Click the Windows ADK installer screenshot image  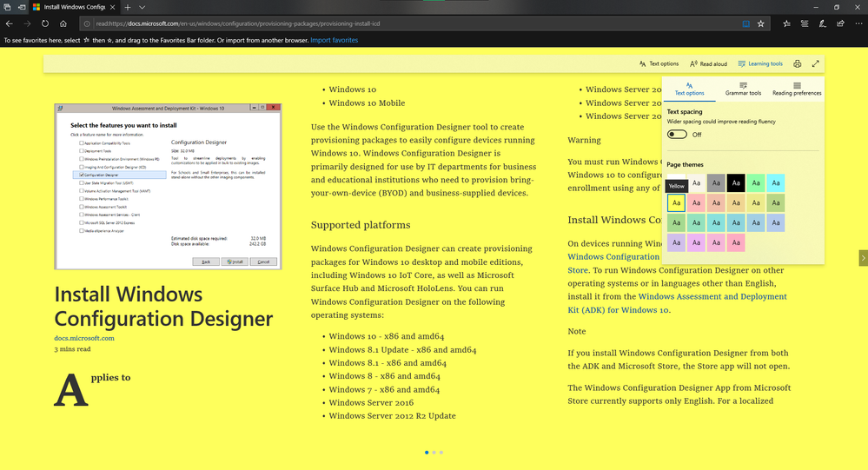168,187
